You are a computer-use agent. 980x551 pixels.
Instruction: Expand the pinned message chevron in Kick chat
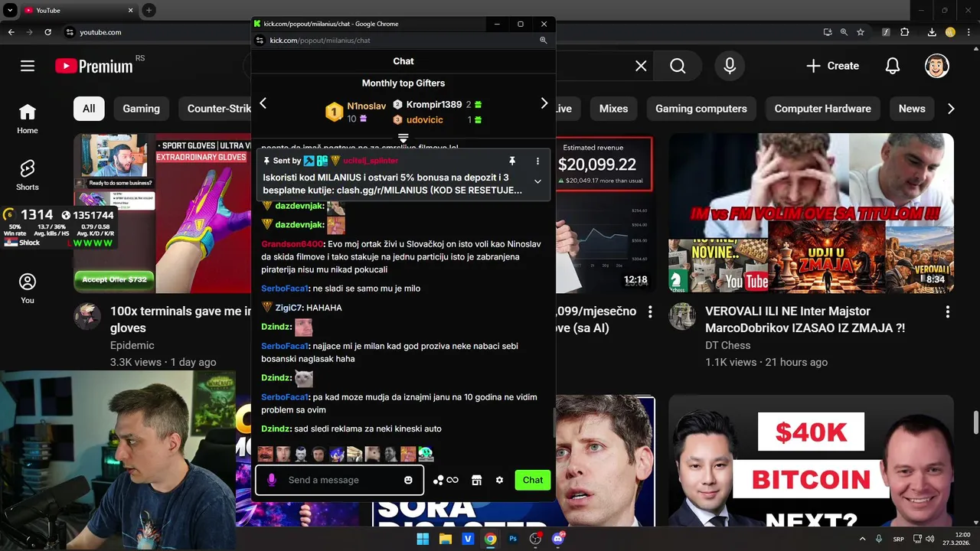tap(537, 181)
